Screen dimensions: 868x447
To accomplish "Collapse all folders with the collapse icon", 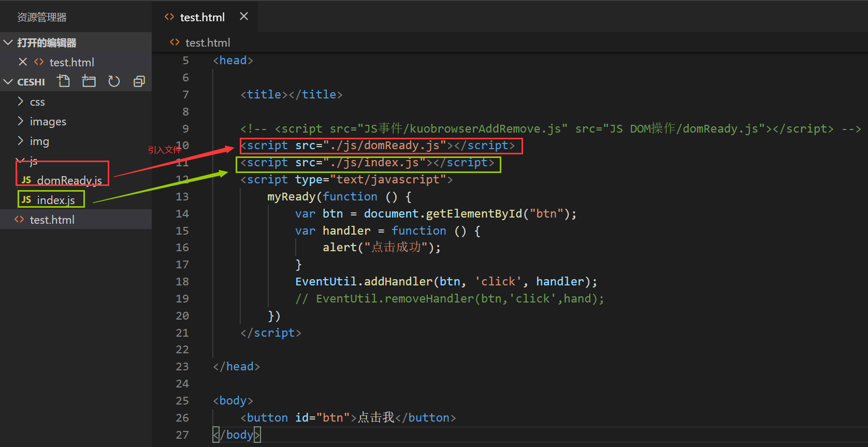I will point(139,81).
